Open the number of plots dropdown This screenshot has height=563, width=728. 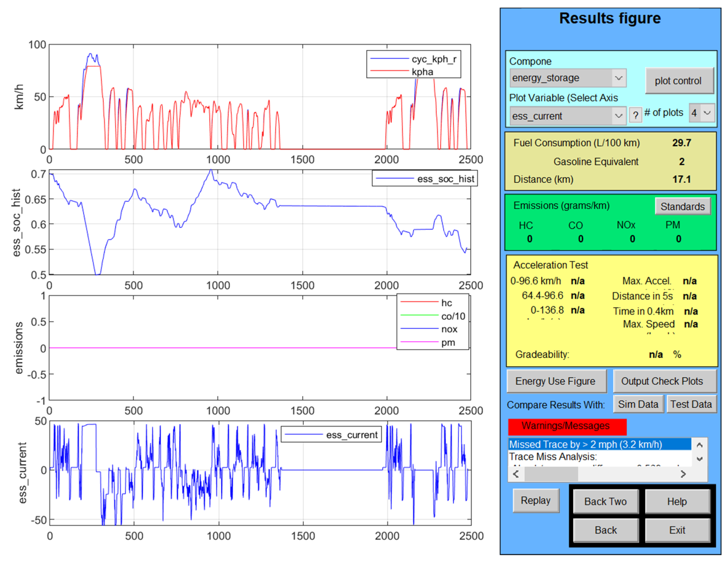click(x=707, y=113)
